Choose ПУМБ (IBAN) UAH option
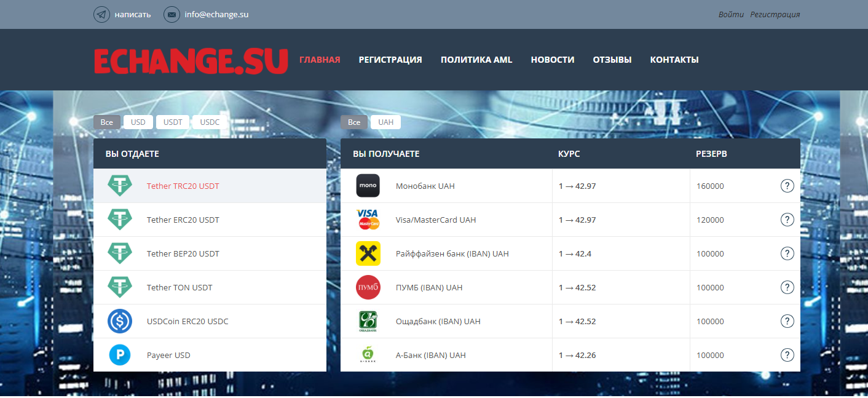 coord(429,287)
